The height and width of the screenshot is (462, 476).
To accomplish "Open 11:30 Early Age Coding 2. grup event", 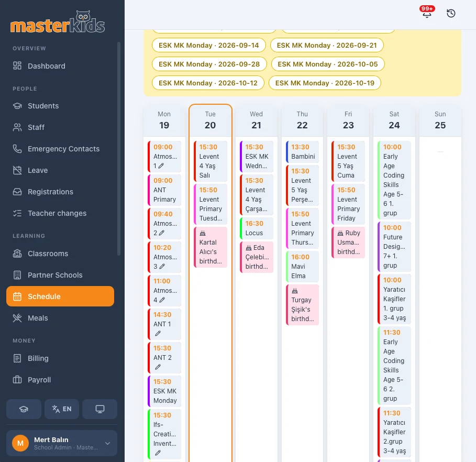I will click(x=394, y=366).
